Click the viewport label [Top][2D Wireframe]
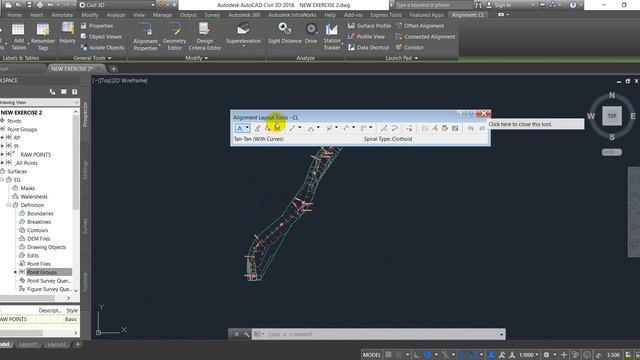This screenshot has height=360, width=640. 120,80
